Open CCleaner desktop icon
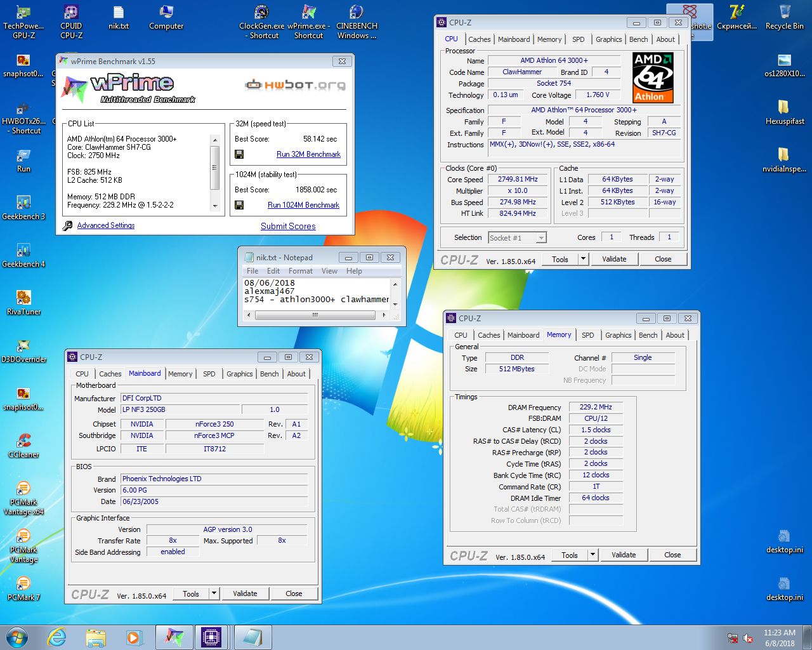812x650 pixels. pyautogui.click(x=23, y=446)
